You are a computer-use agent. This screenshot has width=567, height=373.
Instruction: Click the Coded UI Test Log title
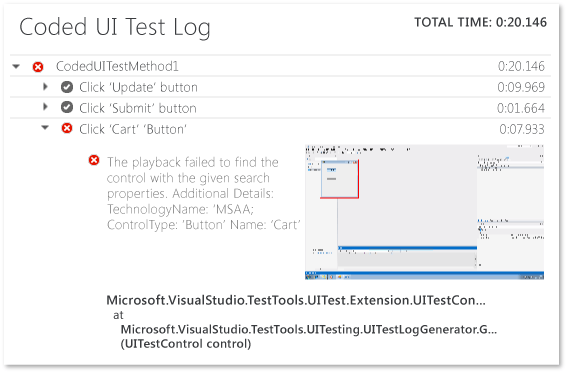[115, 27]
